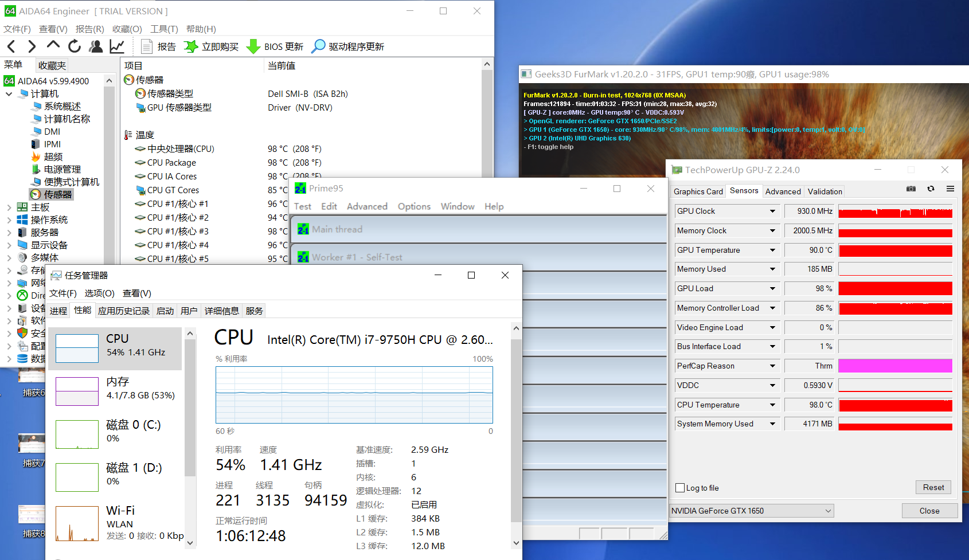The width and height of the screenshot is (969, 560).
Task: Switch to GPU-Z Graphics Card tab
Action: [x=698, y=191]
